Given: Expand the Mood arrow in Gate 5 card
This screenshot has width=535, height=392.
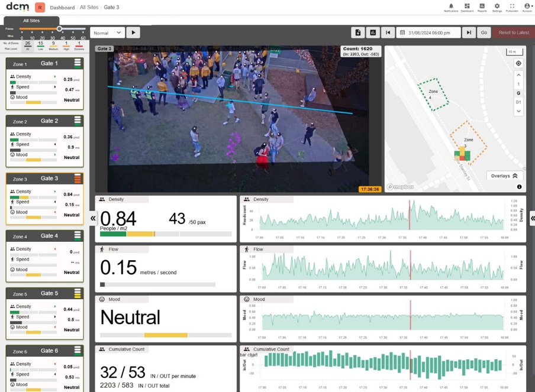Looking at the screenshot, I should click(55, 327).
